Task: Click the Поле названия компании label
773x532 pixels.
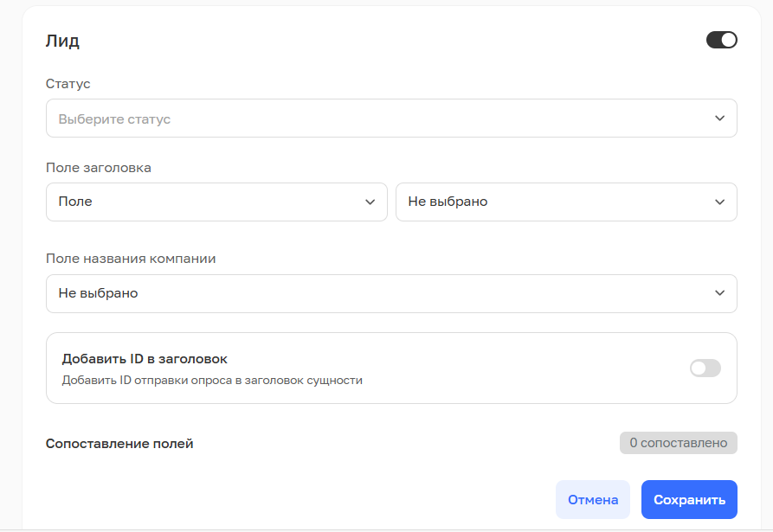Action: (x=130, y=259)
